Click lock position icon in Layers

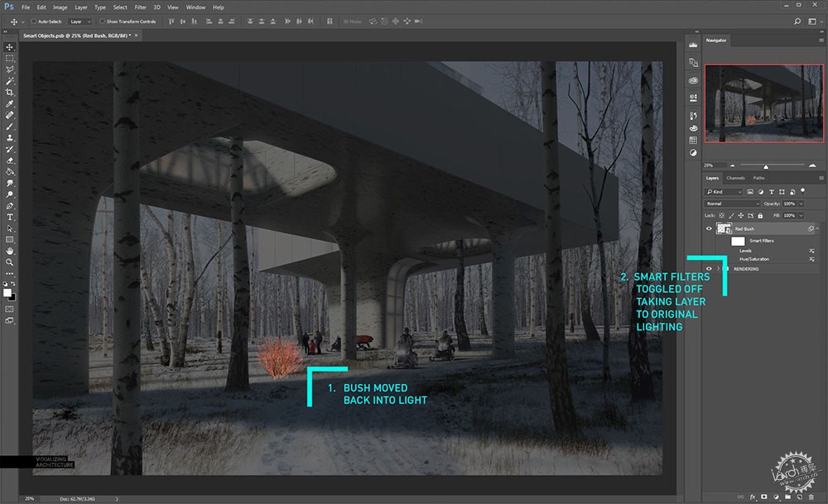coord(741,216)
